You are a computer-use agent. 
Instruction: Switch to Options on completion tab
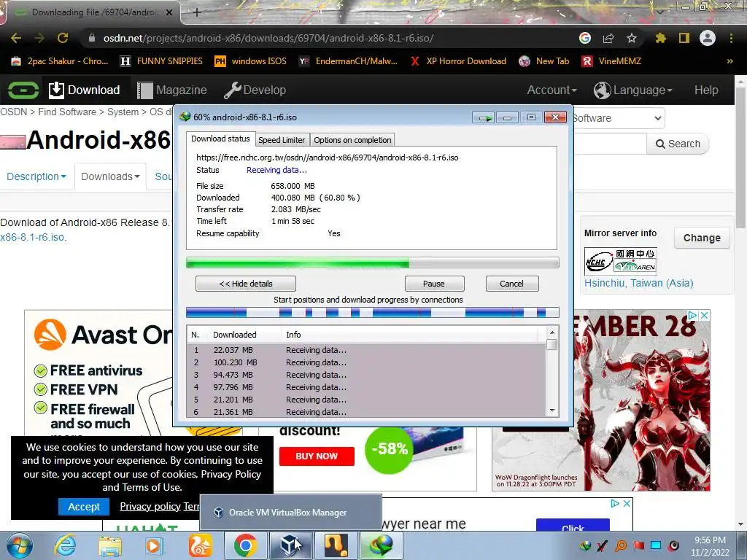(x=352, y=140)
